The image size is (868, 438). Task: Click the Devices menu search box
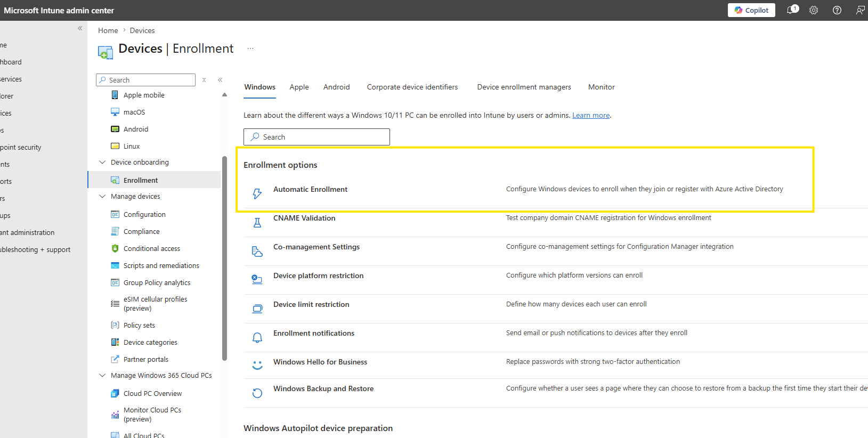(x=145, y=80)
